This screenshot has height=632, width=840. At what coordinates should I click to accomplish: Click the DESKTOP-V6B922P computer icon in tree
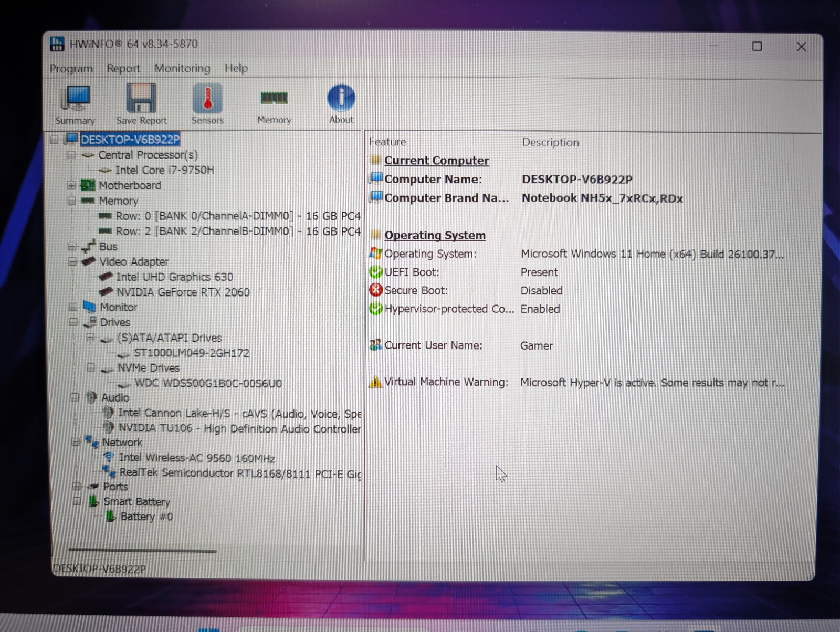(72, 139)
